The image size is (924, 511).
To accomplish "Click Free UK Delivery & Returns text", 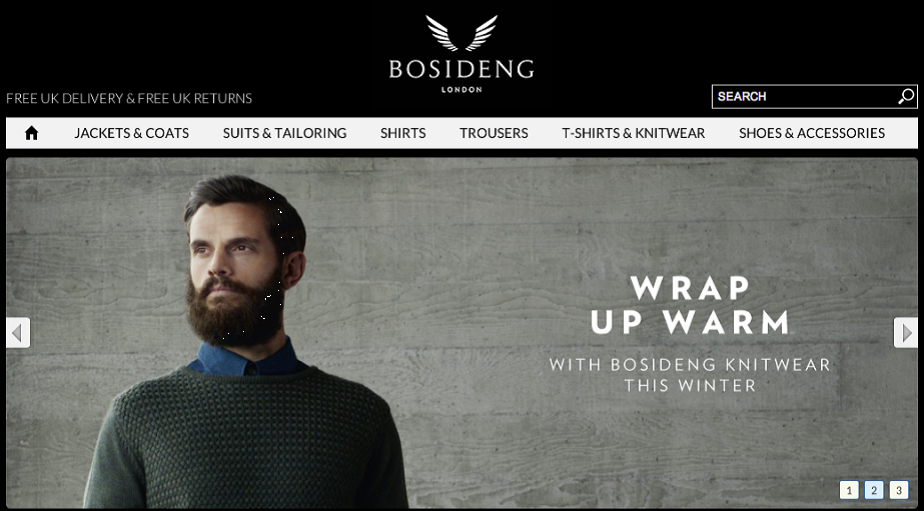I will (x=129, y=98).
